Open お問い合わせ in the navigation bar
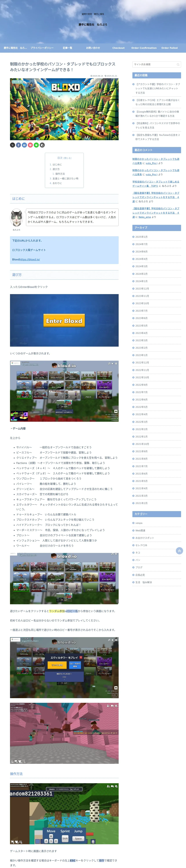This screenshot has height=868, width=186. 93,48
